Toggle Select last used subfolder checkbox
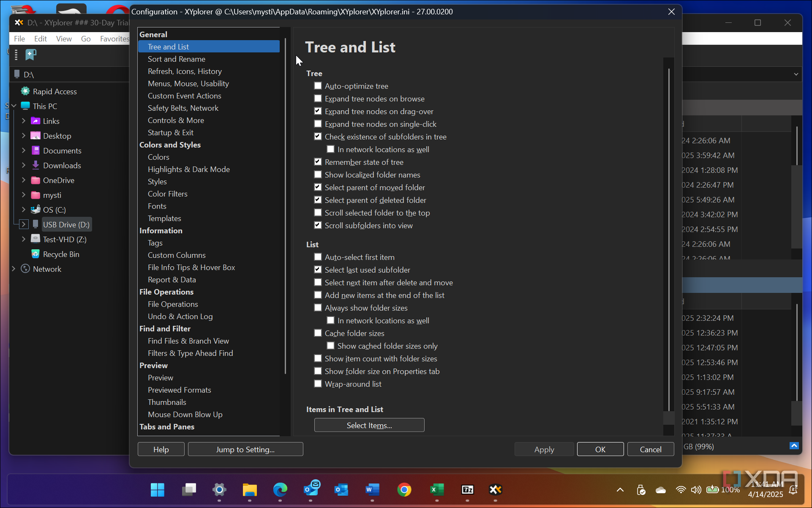This screenshot has height=508, width=812. click(x=318, y=270)
